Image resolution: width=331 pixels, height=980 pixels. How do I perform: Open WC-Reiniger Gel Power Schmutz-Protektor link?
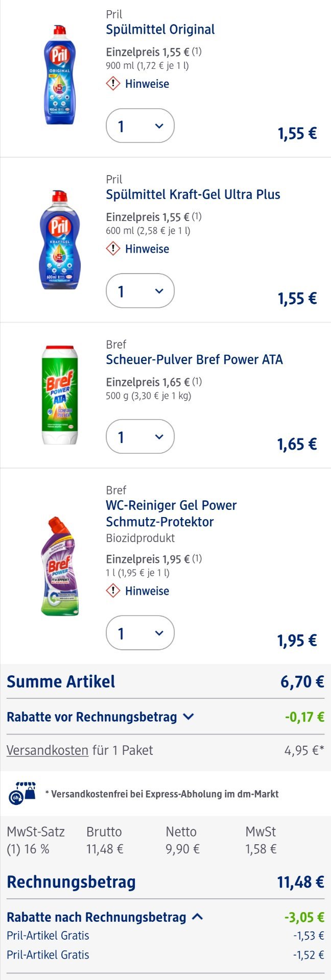tap(171, 513)
